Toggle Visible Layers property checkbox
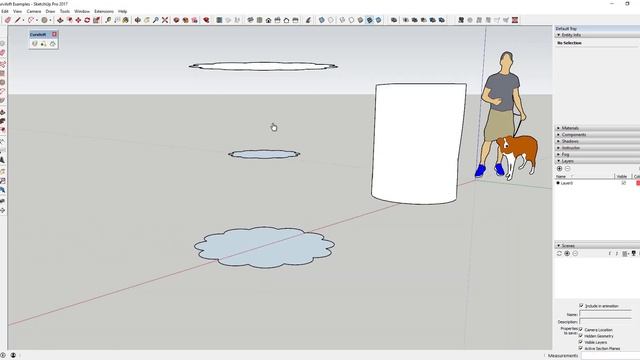The width and height of the screenshot is (640, 360). coord(581,342)
